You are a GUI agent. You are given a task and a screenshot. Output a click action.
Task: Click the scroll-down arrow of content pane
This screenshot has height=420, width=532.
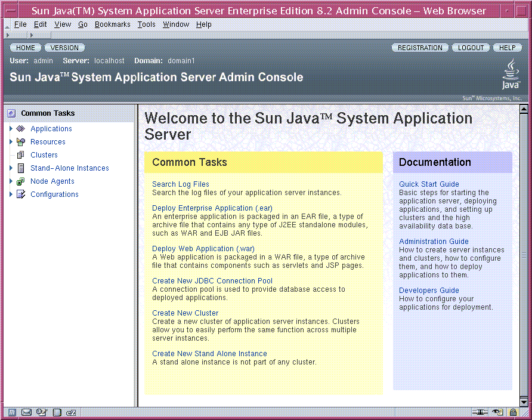tap(524, 402)
